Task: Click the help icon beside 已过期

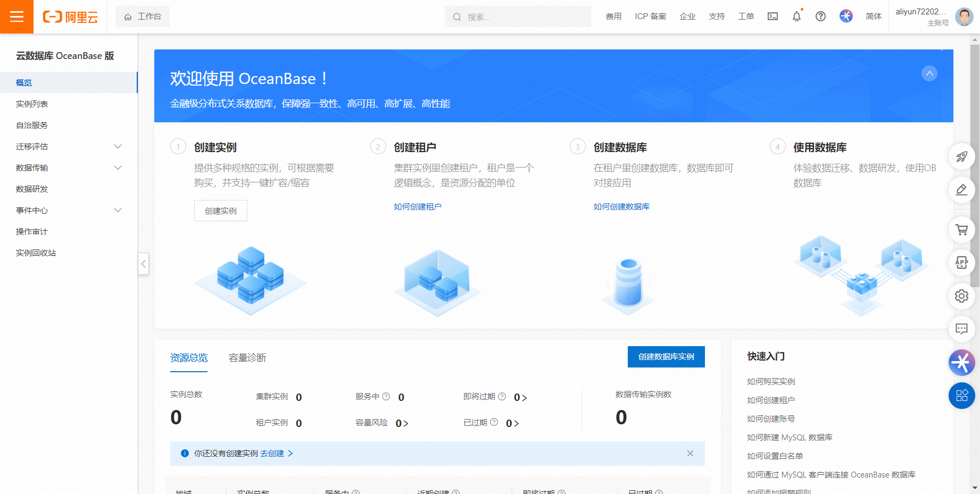Action: pyautogui.click(x=494, y=422)
